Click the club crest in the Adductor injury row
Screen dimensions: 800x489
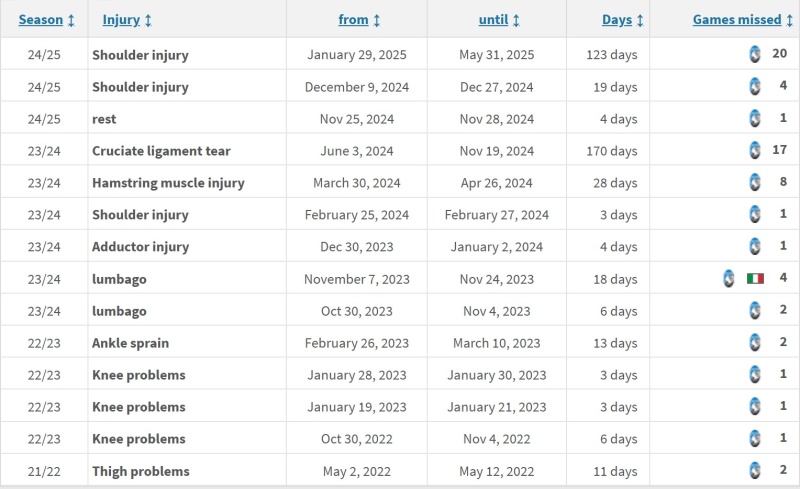coord(755,247)
